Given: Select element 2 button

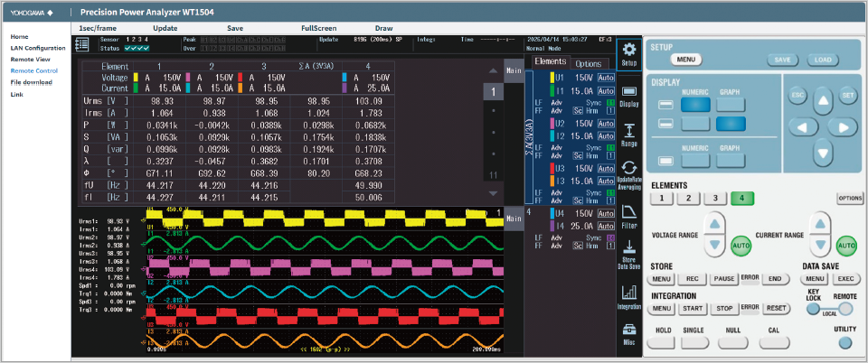Looking at the screenshot, I should click(x=688, y=199).
